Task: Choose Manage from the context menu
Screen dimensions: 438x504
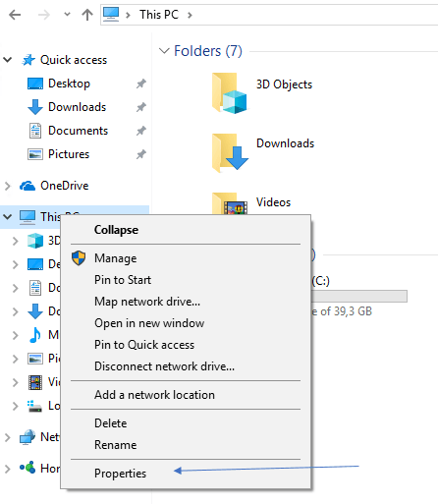Action: (x=186, y=258)
